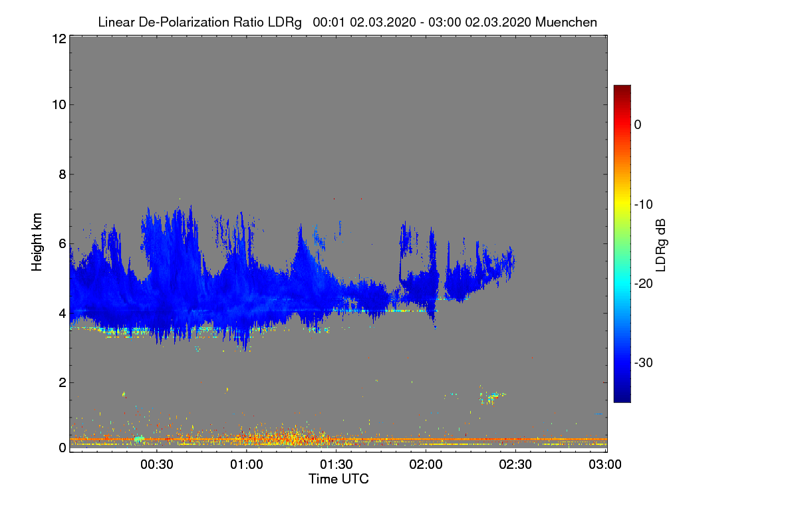Click the 'Time UTC' axis label
Viewport: 798px width, 532px height.
(338, 479)
